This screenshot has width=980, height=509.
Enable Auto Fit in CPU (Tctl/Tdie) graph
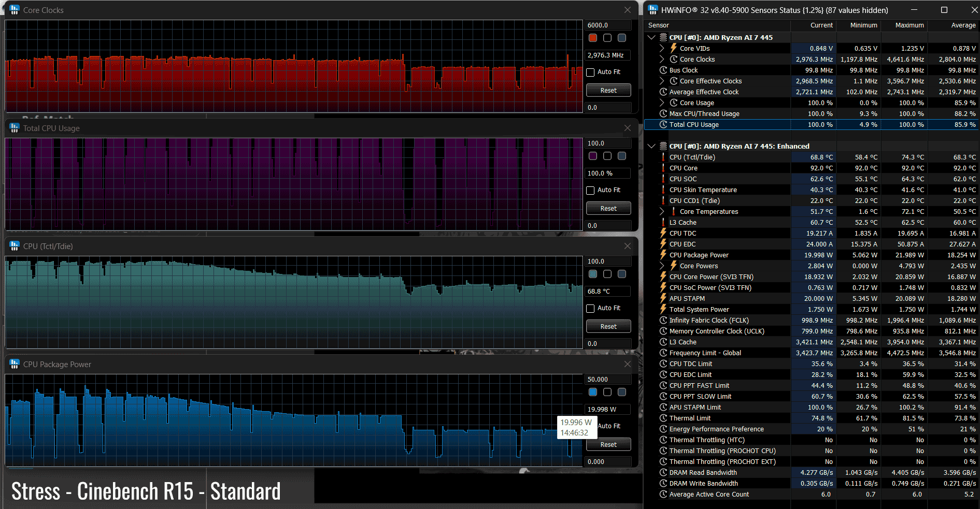590,308
